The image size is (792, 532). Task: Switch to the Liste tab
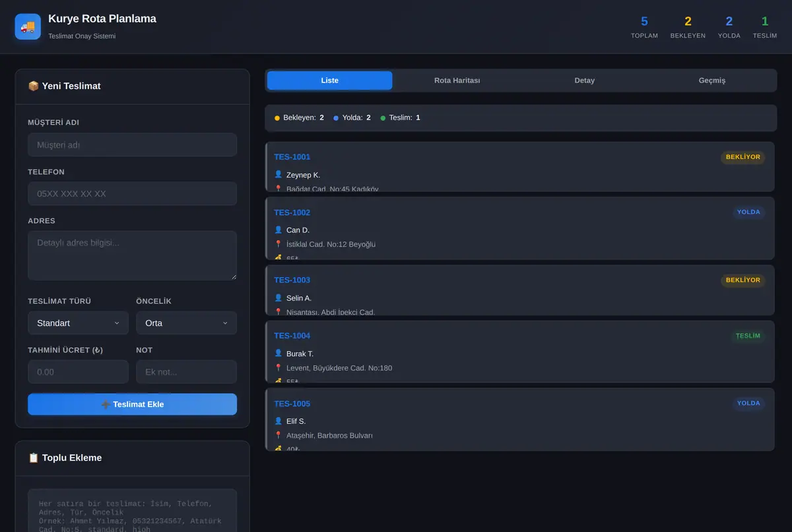[x=329, y=81]
